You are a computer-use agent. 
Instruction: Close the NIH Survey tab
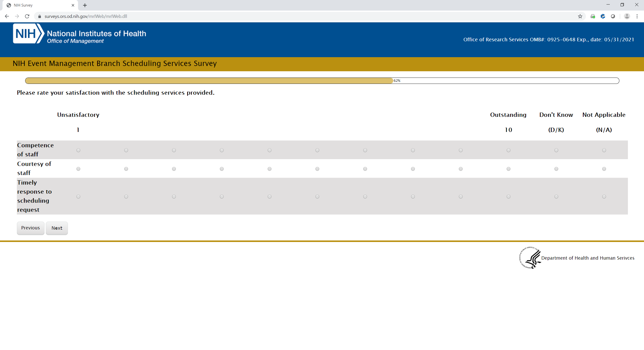pyautogui.click(x=73, y=5)
